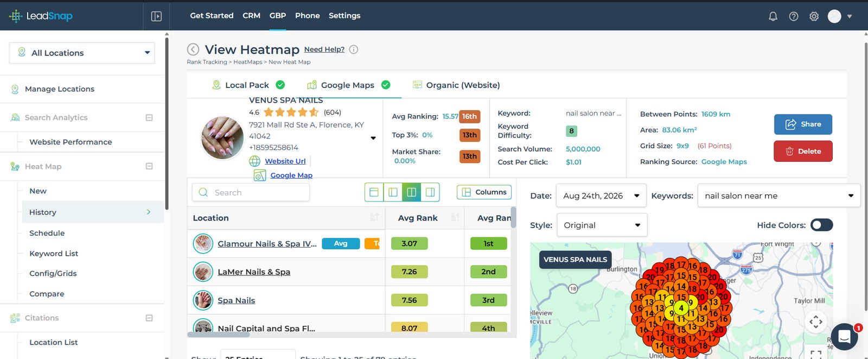Viewport: 868px width, 359px height.
Task: Open the Phone menu
Action: [308, 16]
